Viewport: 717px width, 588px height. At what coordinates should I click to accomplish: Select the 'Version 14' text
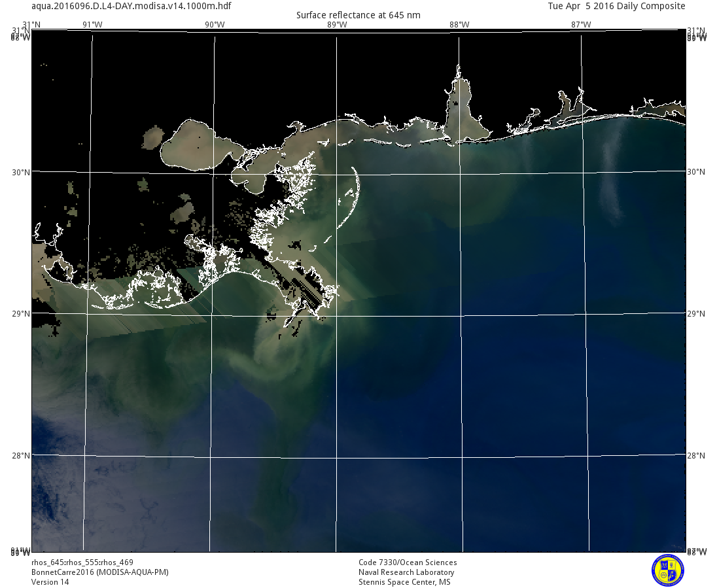50,582
